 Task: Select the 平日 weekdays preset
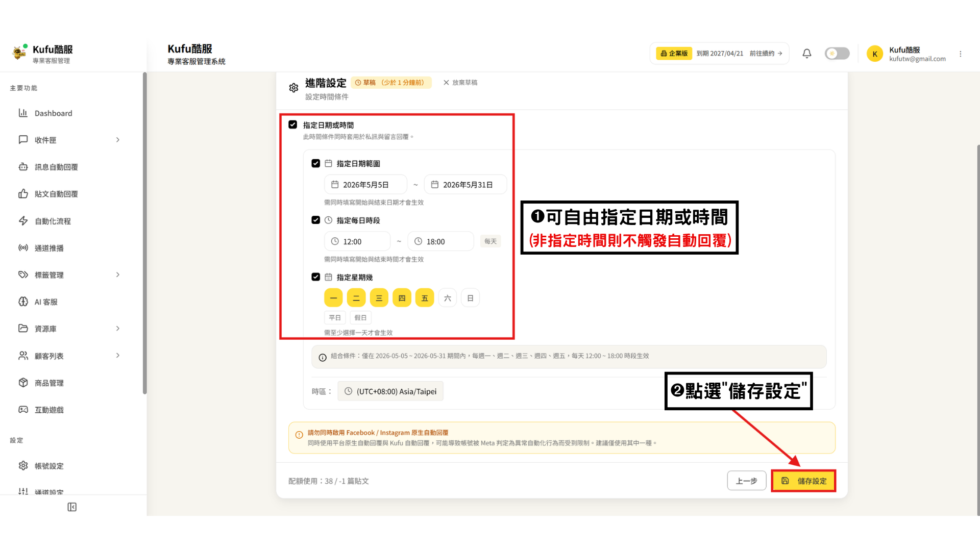point(335,318)
